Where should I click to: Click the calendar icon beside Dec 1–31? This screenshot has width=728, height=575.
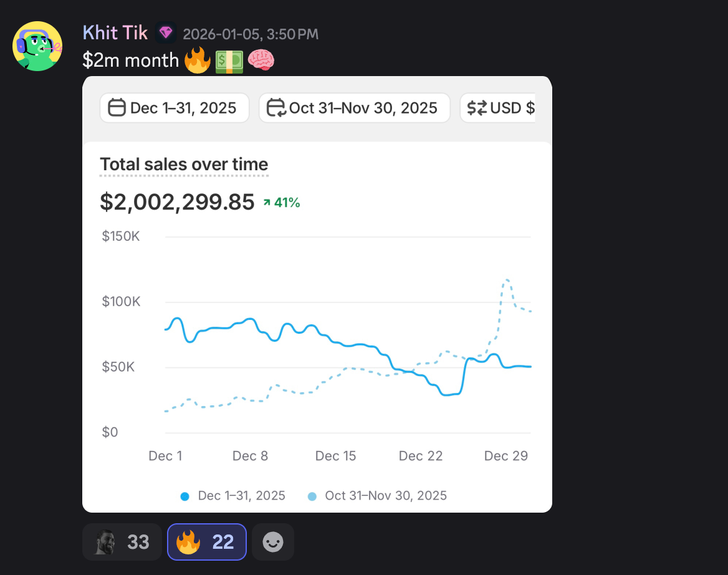(117, 108)
